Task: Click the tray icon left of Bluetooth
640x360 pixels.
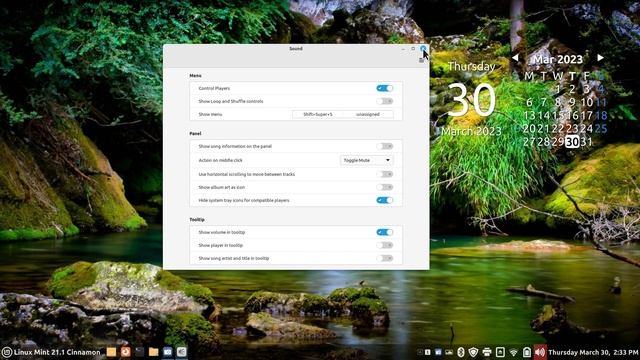Action: (x=449, y=352)
